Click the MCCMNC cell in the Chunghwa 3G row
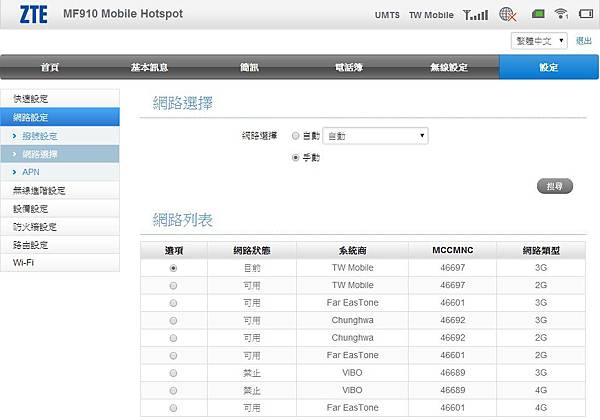 point(453,320)
